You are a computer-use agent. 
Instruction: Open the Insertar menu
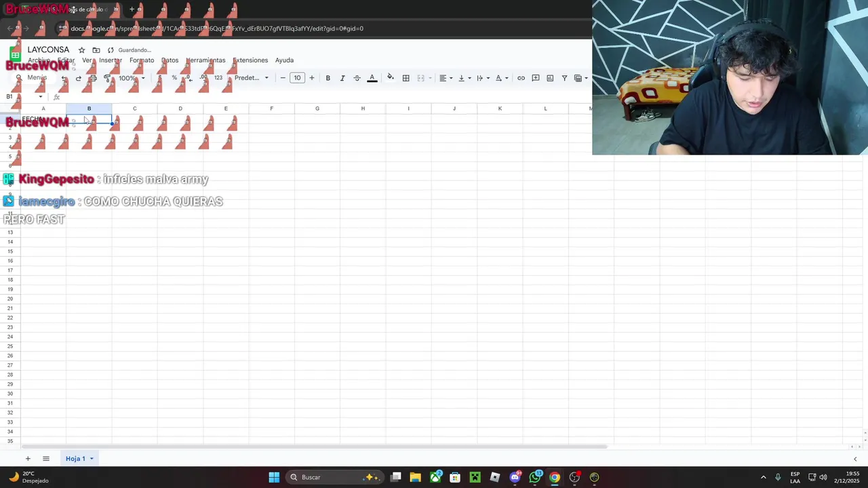110,60
